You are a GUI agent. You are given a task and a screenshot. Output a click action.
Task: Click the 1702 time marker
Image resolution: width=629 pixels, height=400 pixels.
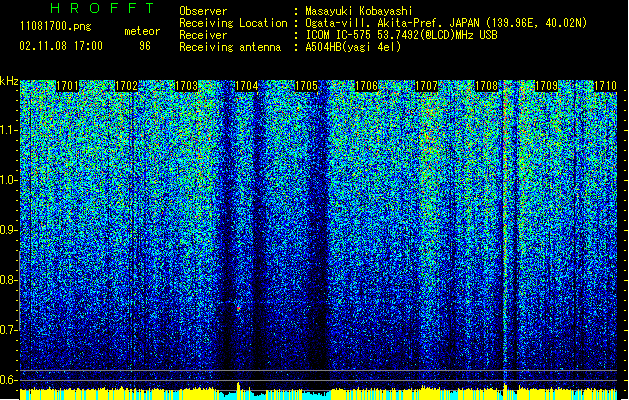pyautogui.click(x=126, y=86)
